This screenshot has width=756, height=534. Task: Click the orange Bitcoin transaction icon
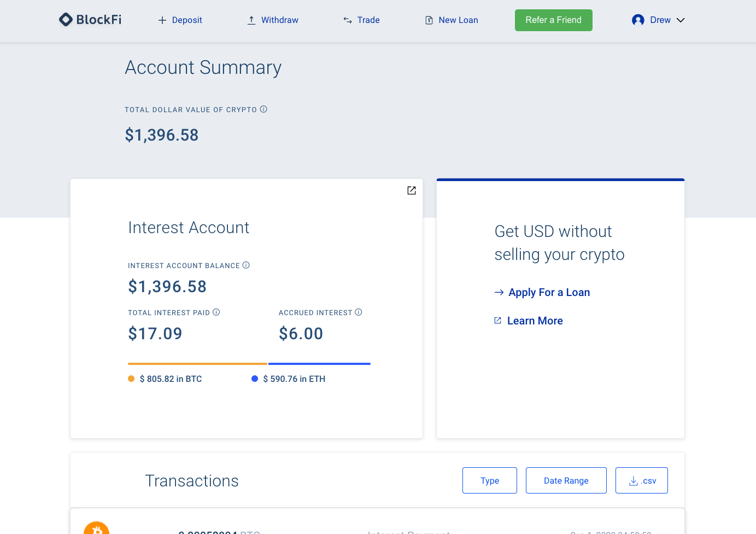point(97,529)
